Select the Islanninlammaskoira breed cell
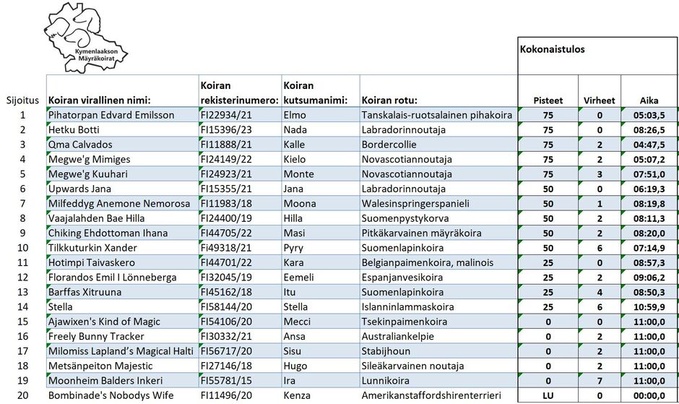The height and width of the screenshot is (404, 679). tap(412, 304)
